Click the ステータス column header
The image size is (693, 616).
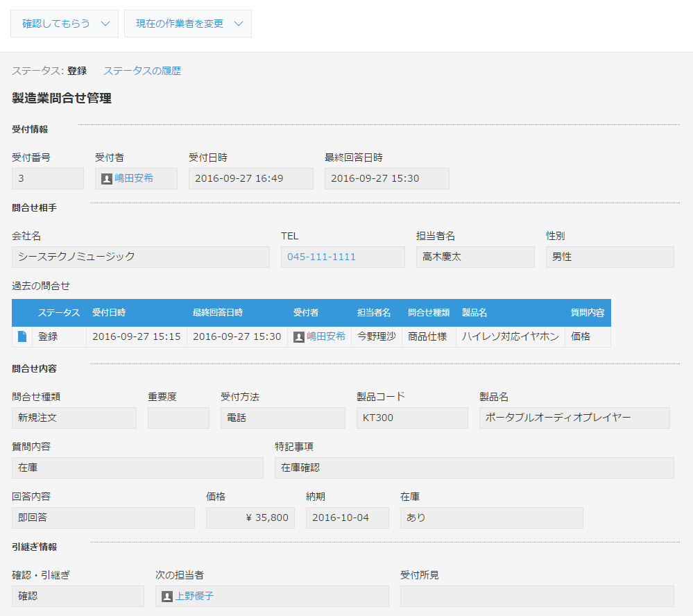59,313
